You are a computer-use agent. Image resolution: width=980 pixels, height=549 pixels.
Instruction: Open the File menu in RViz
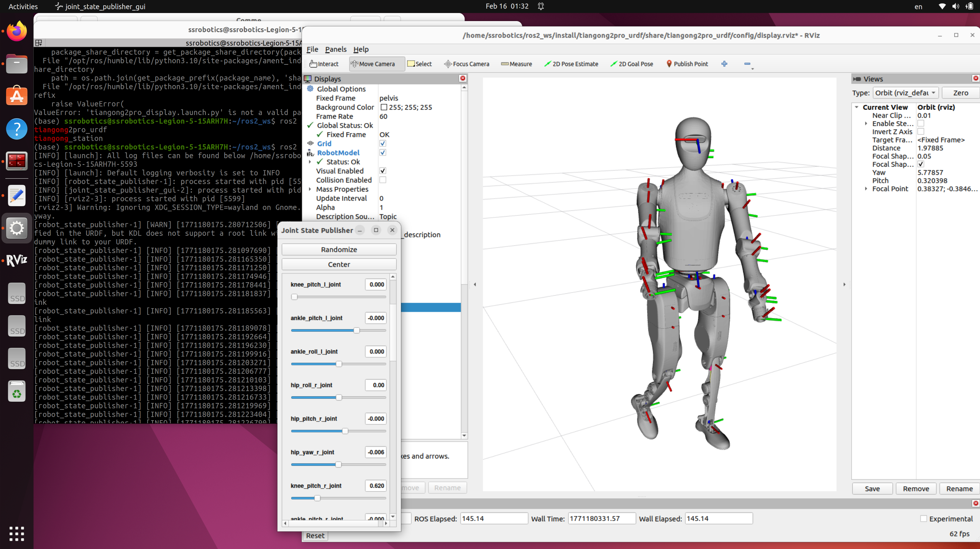tap(312, 49)
